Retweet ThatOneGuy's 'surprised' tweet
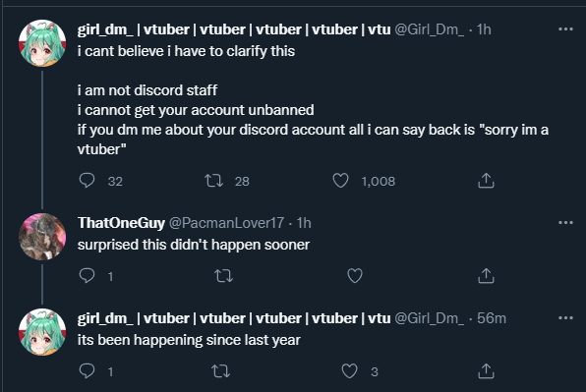 [x=224, y=276]
